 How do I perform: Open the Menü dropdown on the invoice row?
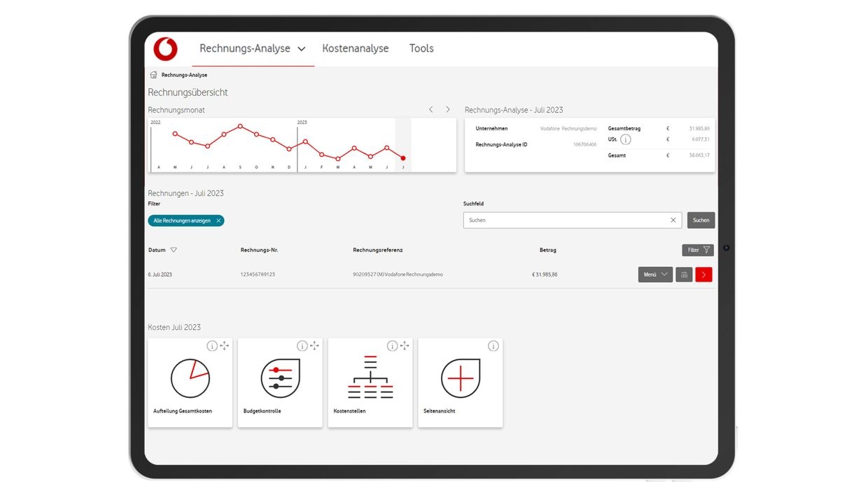[654, 274]
